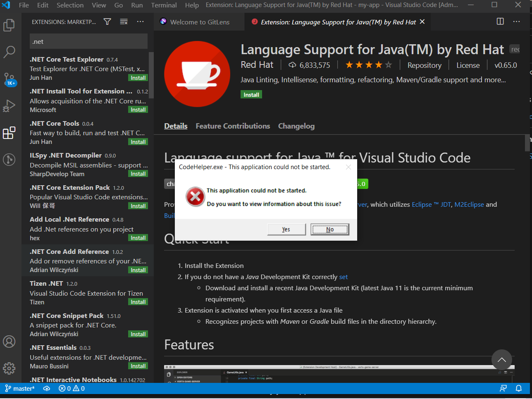Image resolution: width=532 pixels, height=399 pixels.
Task: Open notifications from the bell icon
Action: click(x=520, y=388)
